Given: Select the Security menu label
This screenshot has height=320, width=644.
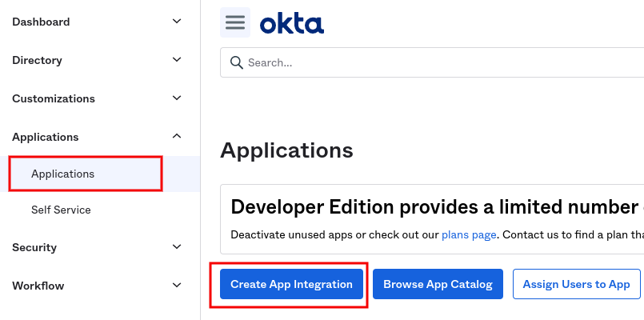Looking at the screenshot, I should pos(34,247).
